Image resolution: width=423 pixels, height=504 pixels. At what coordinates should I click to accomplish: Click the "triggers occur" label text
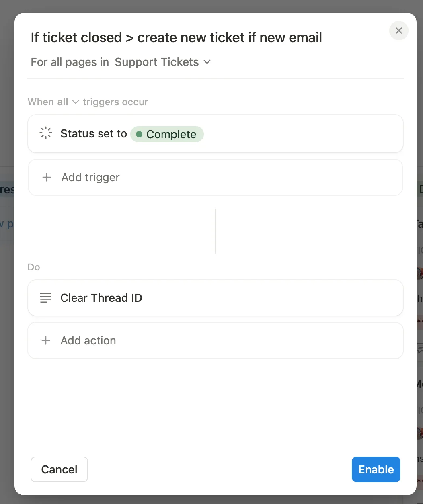pyautogui.click(x=115, y=102)
